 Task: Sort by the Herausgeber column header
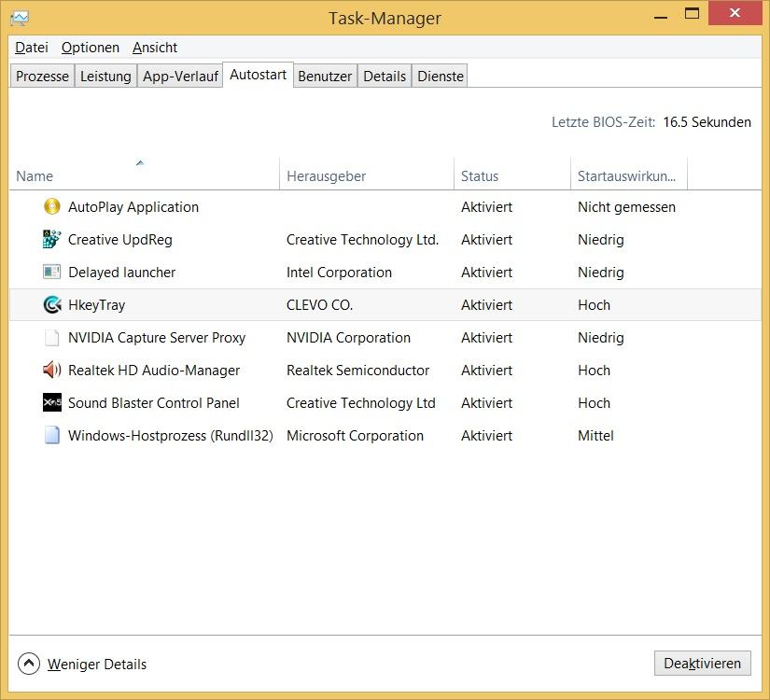(x=367, y=174)
